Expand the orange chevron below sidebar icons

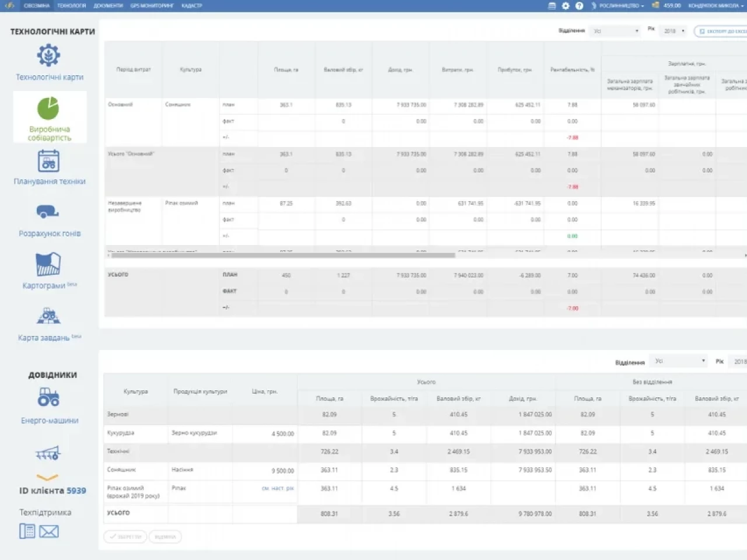(47, 478)
